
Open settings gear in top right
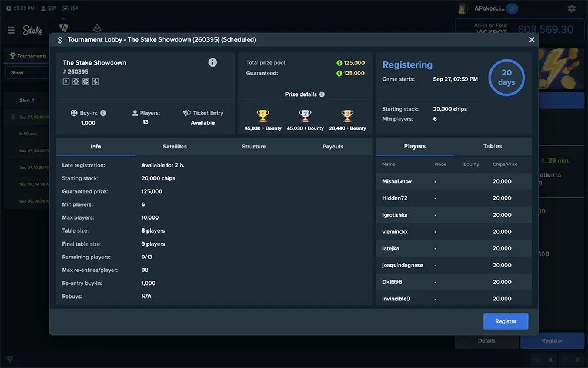click(572, 8)
